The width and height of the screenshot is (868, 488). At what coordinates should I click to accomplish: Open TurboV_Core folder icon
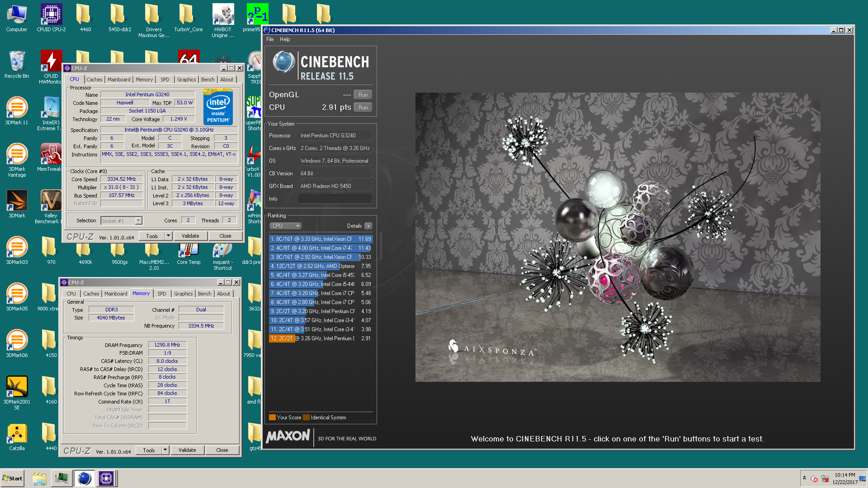188,18
